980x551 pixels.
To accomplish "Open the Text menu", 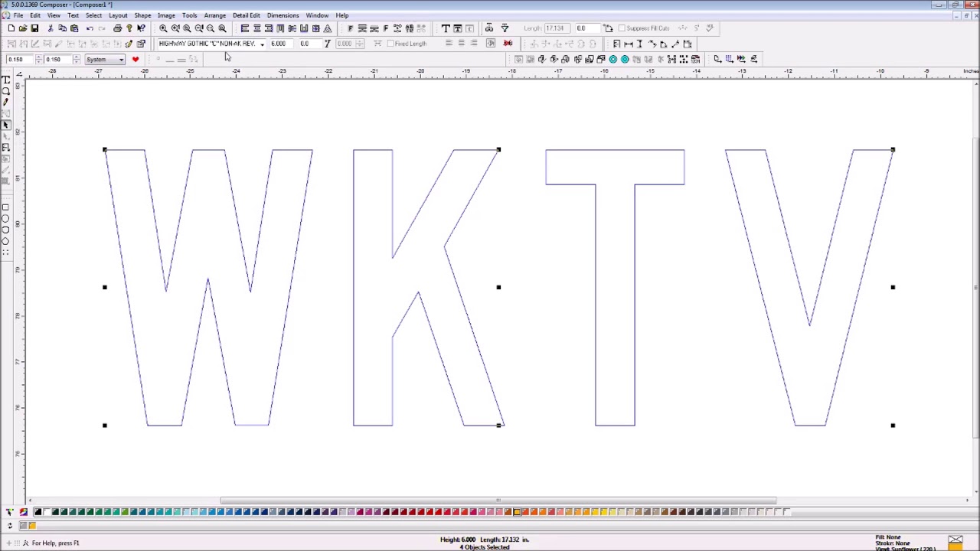I will [x=73, y=15].
